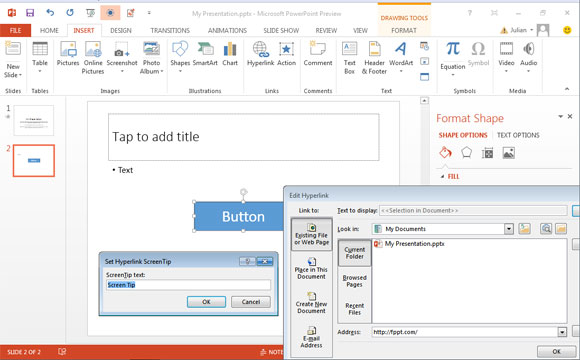
Task: Open Format Shape pane options dropdown
Action: (x=560, y=117)
